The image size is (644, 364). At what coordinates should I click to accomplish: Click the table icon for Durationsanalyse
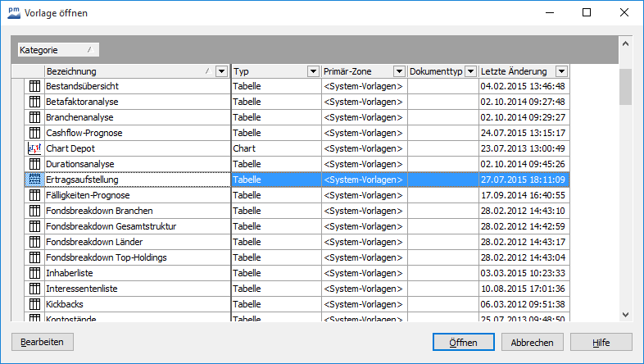(34, 164)
